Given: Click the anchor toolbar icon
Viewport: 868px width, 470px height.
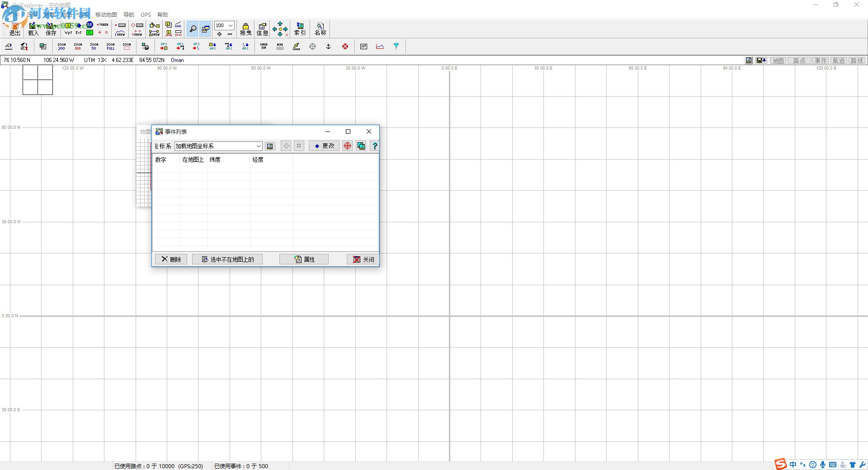Looking at the screenshot, I should (329, 46).
